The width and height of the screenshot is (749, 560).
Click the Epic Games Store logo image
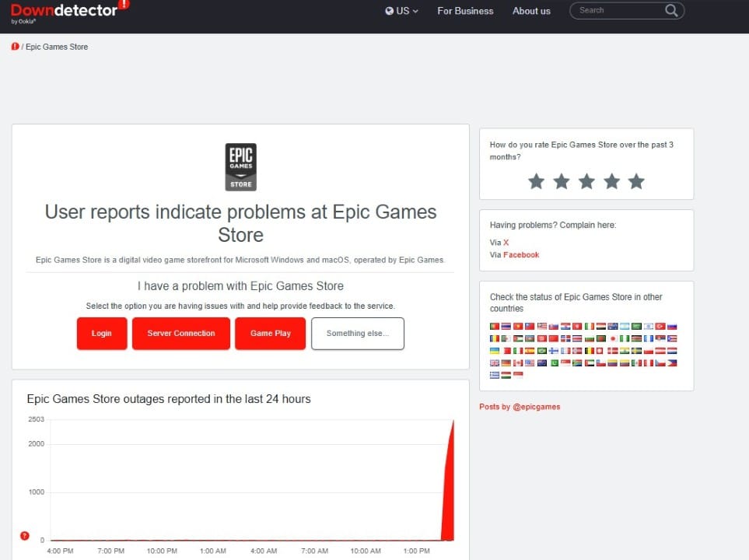[x=241, y=166]
